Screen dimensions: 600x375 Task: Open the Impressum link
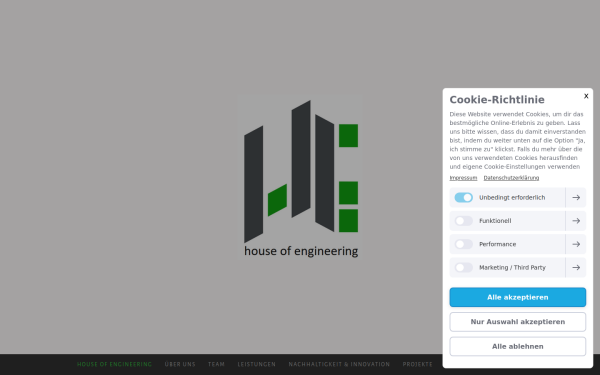[463, 178]
